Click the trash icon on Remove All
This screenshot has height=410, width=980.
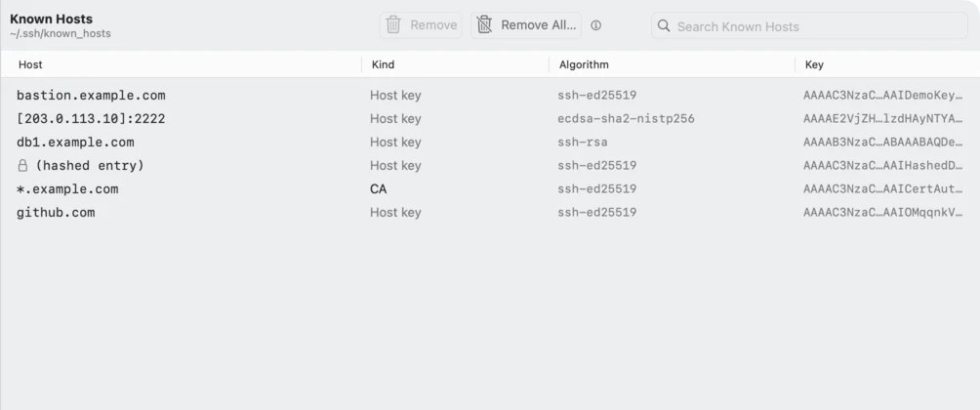click(484, 25)
